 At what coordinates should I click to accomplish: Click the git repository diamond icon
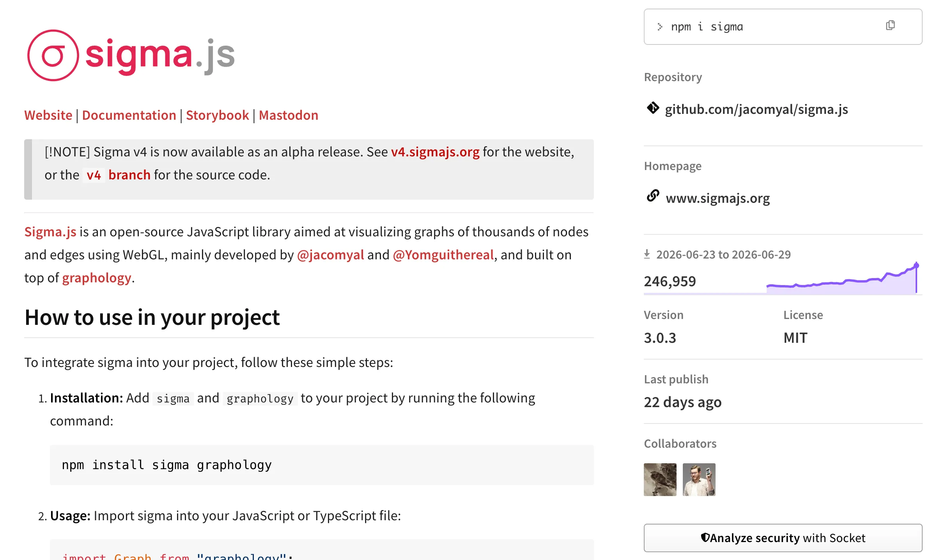pos(653,108)
